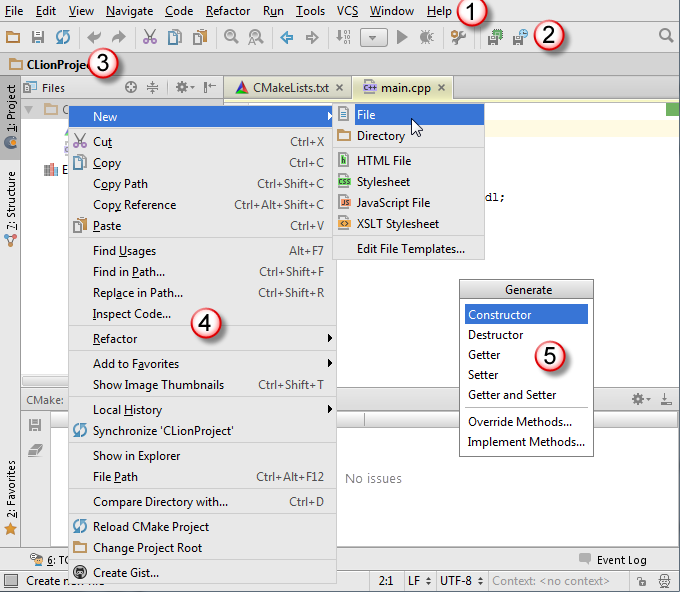Select Copy Path in context menu
Image resolution: width=680 pixels, height=592 pixels.
click(203, 184)
